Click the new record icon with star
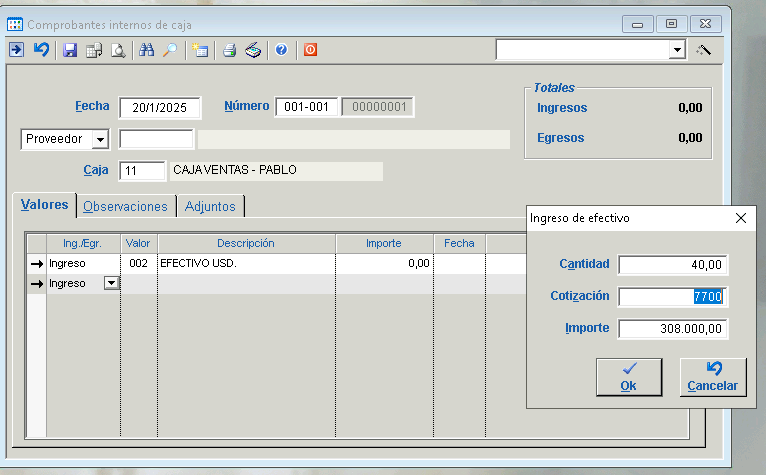766x475 pixels. [200, 50]
